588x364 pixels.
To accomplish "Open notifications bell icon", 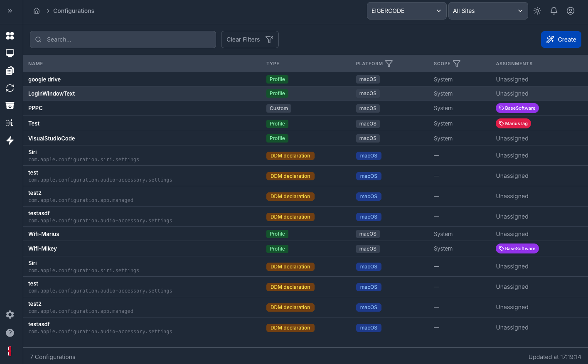I will click(554, 11).
